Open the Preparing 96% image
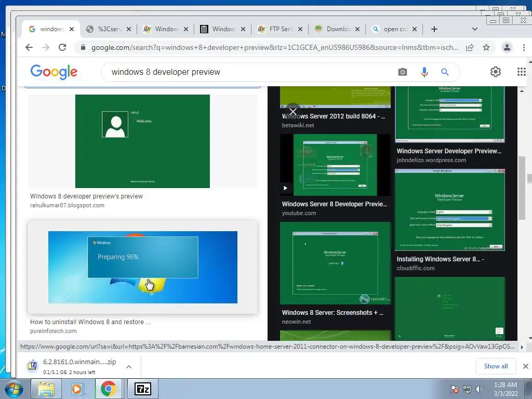532x399 pixels. 143,268
